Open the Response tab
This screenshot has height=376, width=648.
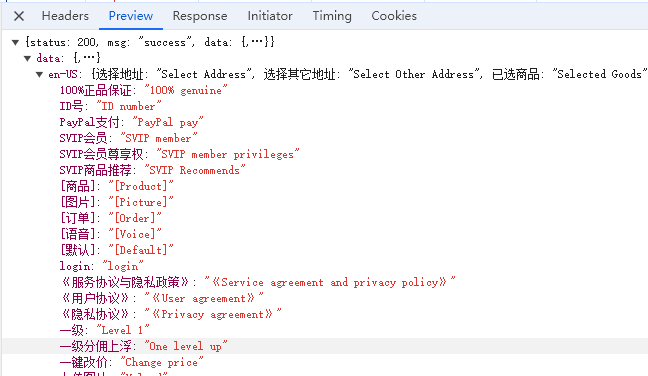[x=200, y=16]
